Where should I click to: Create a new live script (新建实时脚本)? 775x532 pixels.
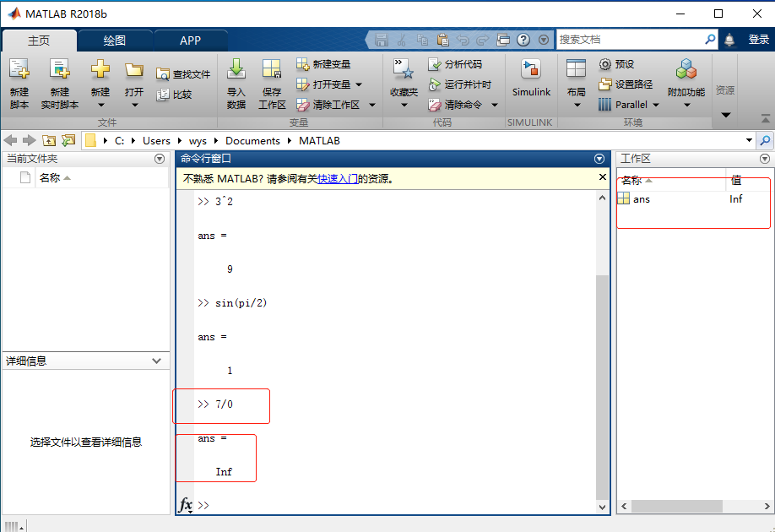coord(59,83)
